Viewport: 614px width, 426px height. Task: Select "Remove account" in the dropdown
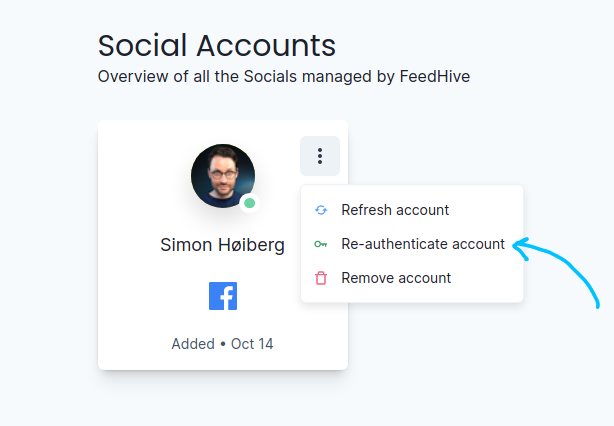click(396, 278)
